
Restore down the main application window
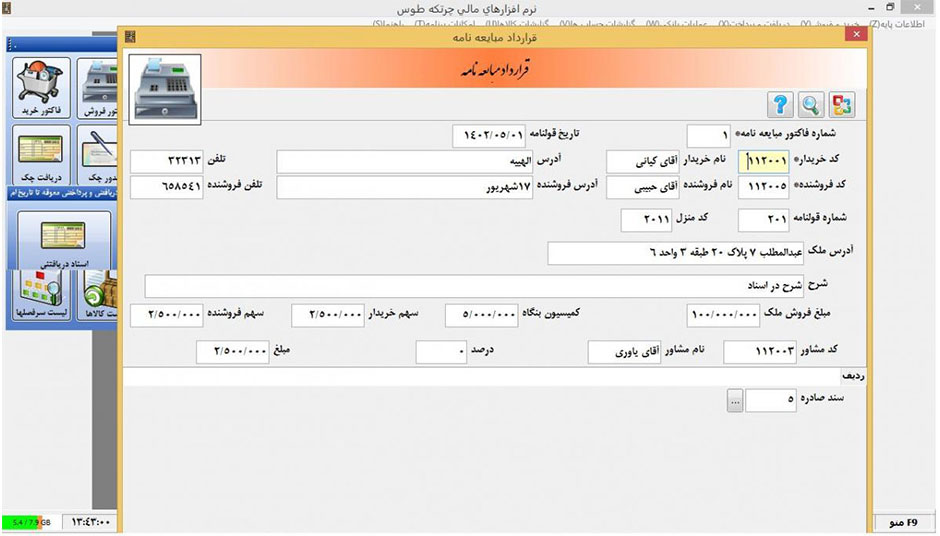click(891, 7)
